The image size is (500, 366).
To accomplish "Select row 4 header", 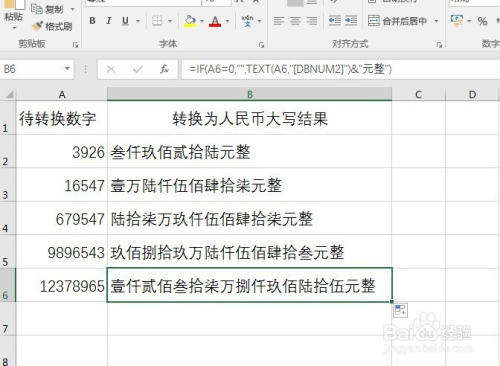I will 7,218.
